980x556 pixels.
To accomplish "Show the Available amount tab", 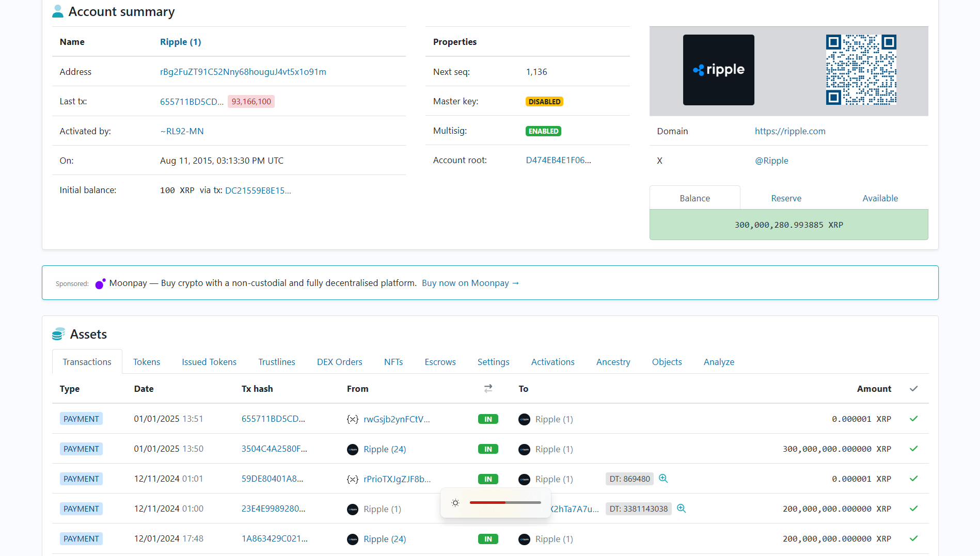I will (x=880, y=198).
